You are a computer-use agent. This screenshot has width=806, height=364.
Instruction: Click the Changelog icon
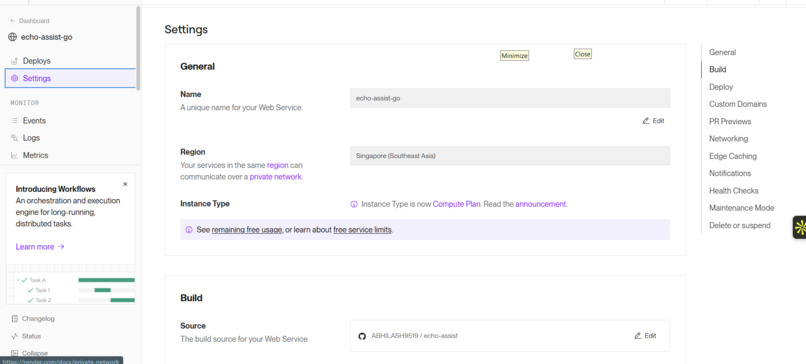(14, 319)
